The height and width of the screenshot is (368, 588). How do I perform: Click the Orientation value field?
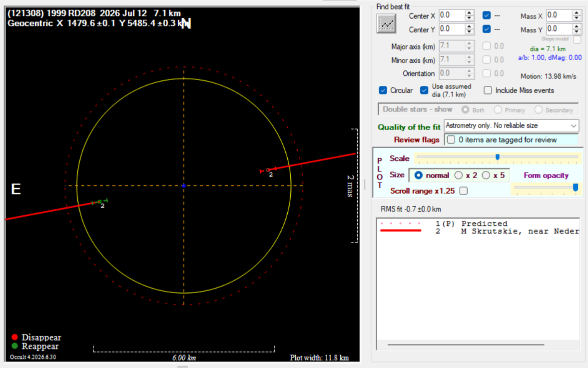(452, 73)
